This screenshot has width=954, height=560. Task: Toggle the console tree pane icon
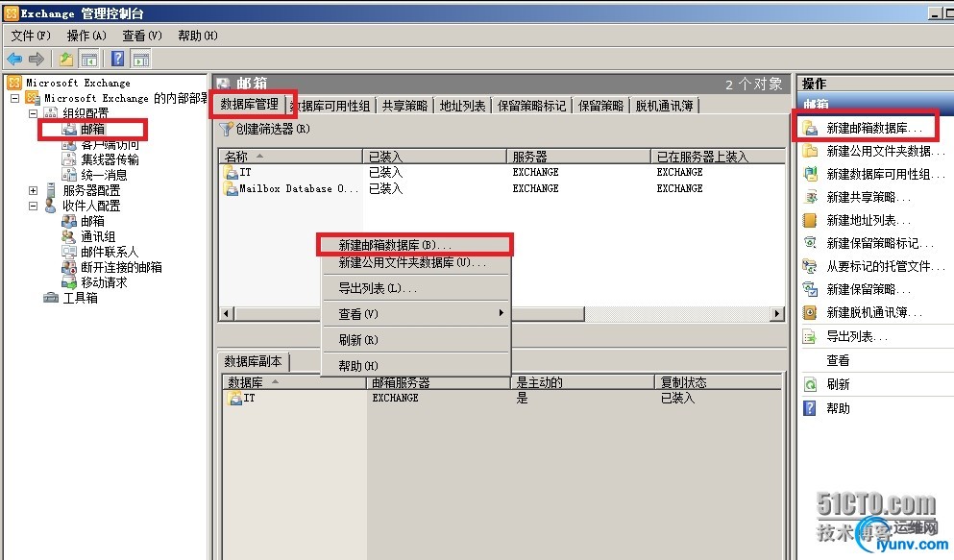[88, 60]
